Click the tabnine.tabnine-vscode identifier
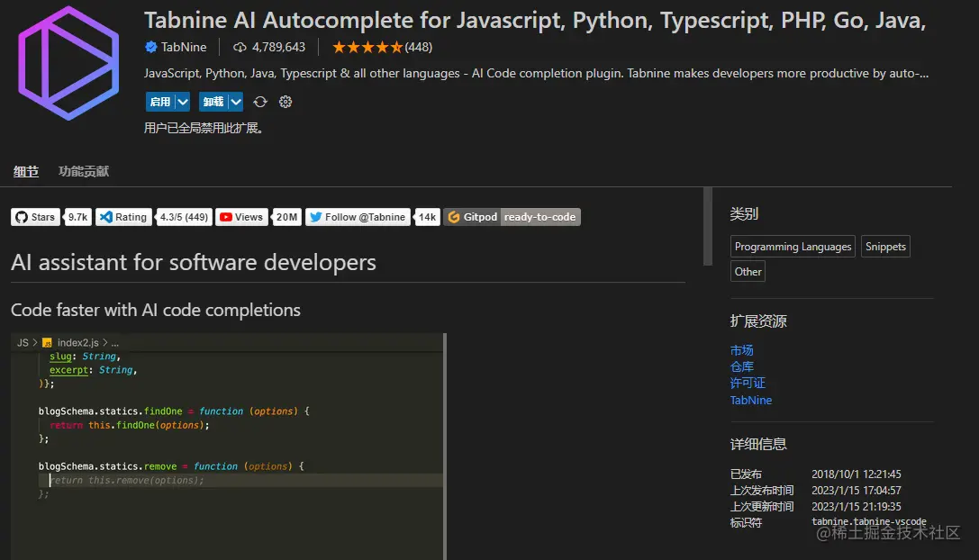Screen dimensions: 979x560 (868, 522)
